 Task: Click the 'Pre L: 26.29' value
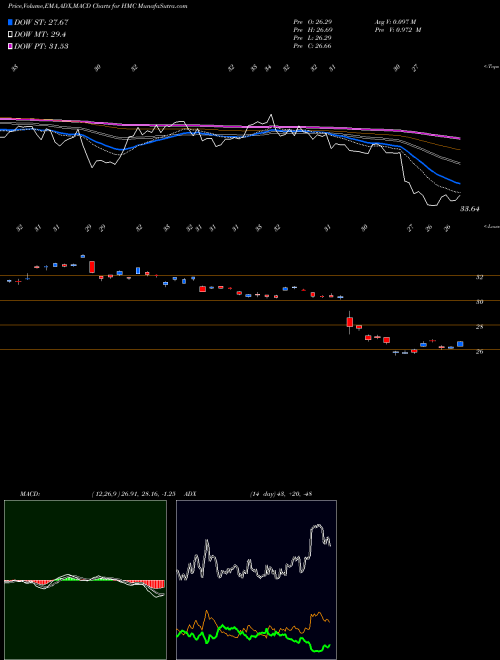[313, 38]
